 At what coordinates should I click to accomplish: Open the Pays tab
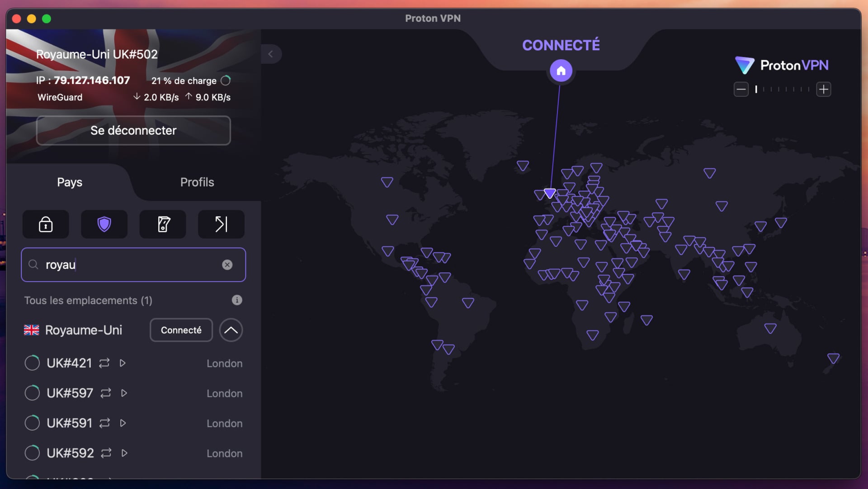[x=69, y=182]
